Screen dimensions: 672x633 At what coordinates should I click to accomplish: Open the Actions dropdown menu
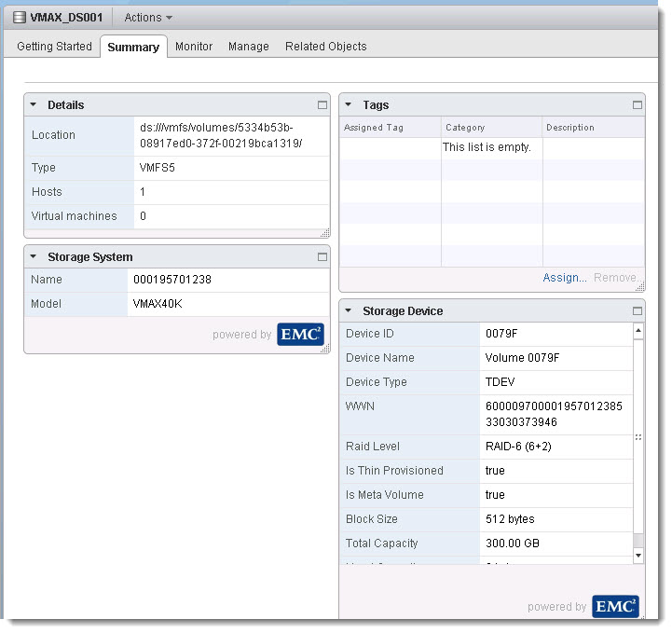148,18
